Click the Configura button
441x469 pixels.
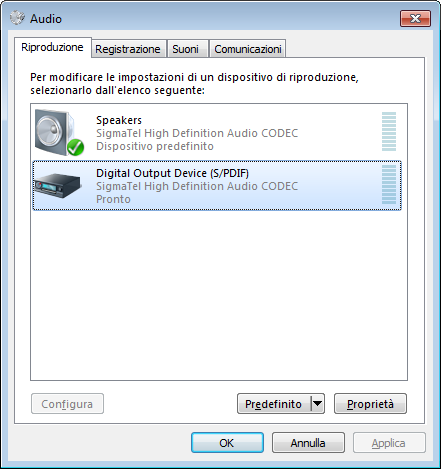[x=67, y=404]
